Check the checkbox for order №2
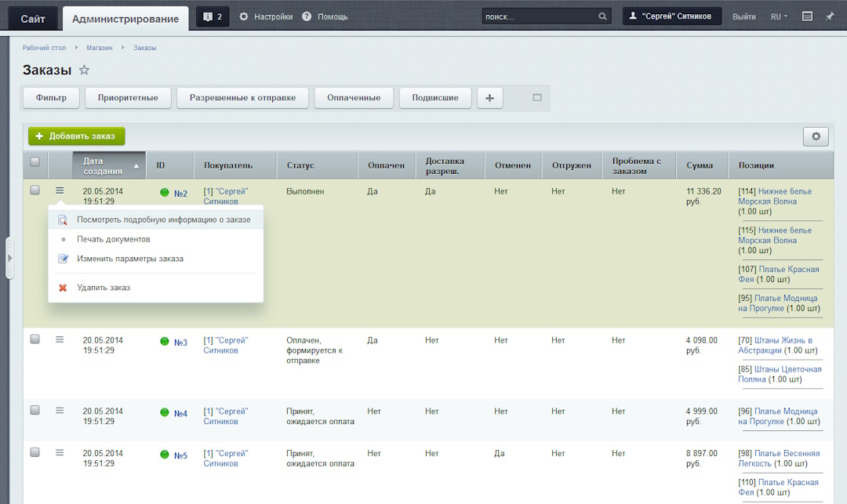847x504 pixels. (x=35, y=190)
